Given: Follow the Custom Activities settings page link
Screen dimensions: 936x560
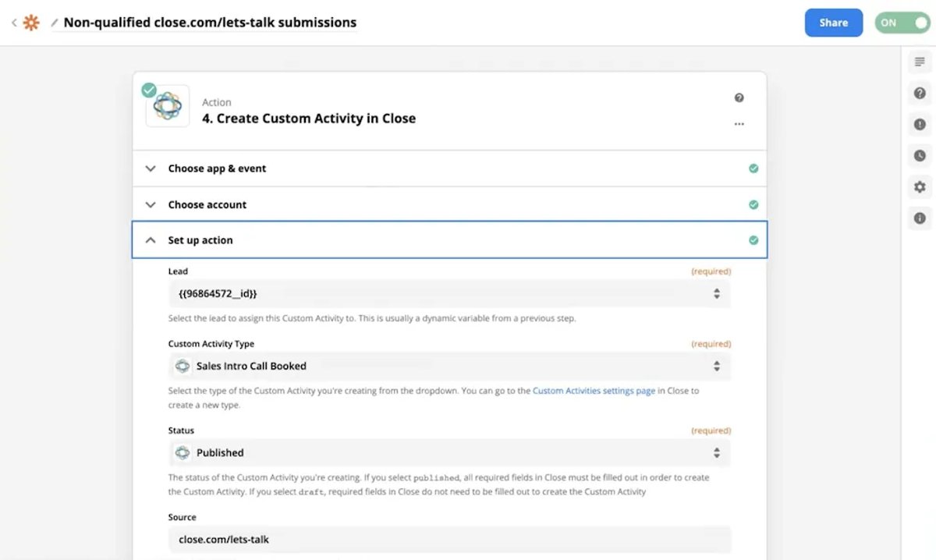Looking at the screenshot, I should coord(594,391).
